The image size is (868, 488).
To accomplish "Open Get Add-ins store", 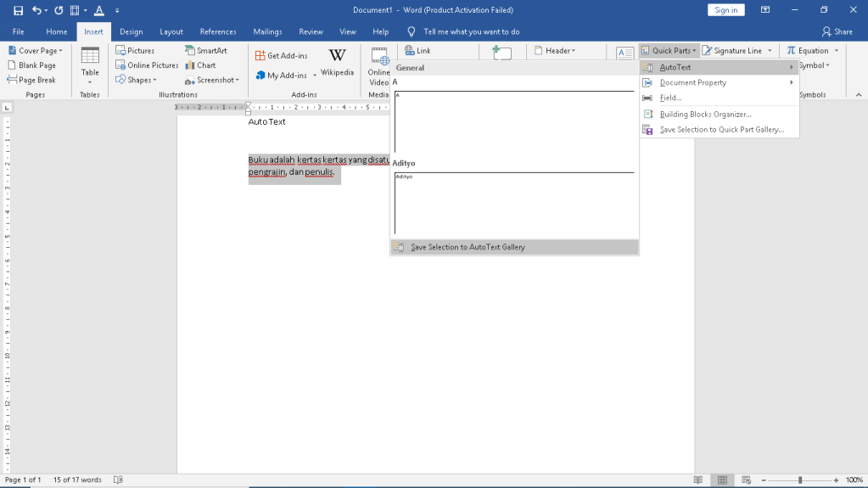I will click(x=282, y=55).
